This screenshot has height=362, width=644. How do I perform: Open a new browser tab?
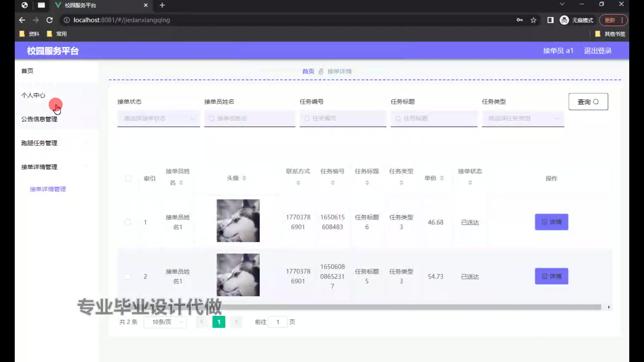(x=162, y=5)
